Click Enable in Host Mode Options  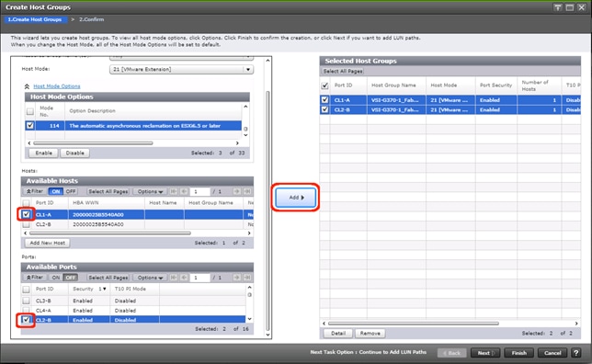click(x=43, y=153)
